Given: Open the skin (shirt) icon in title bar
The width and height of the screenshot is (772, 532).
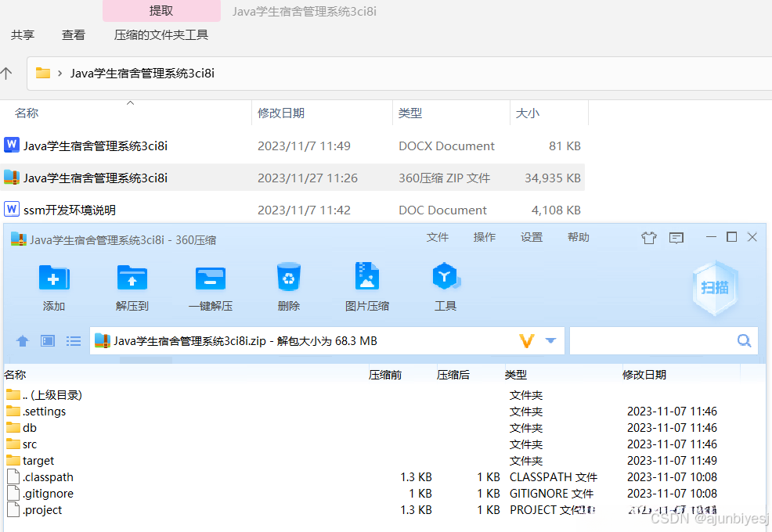Looking at the screenshot, I should (x=649, y=238).
